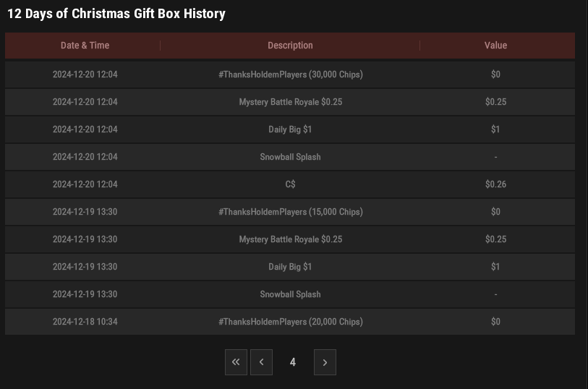Click the Description column header
This screenshot has height=389, width=588.
290,46
